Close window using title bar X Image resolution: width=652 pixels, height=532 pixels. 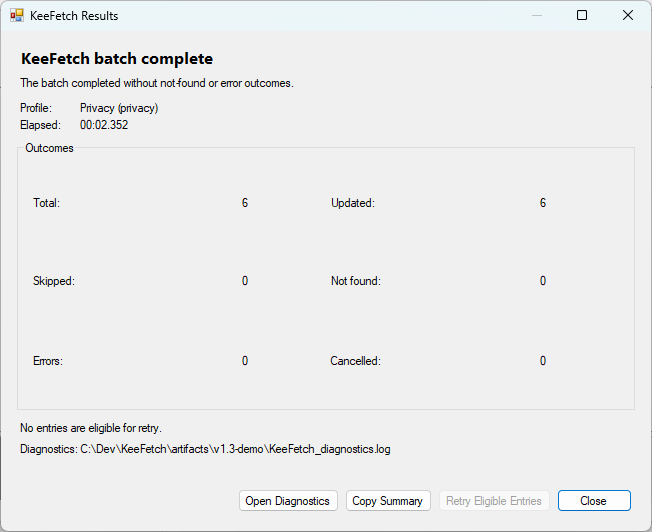627,15
